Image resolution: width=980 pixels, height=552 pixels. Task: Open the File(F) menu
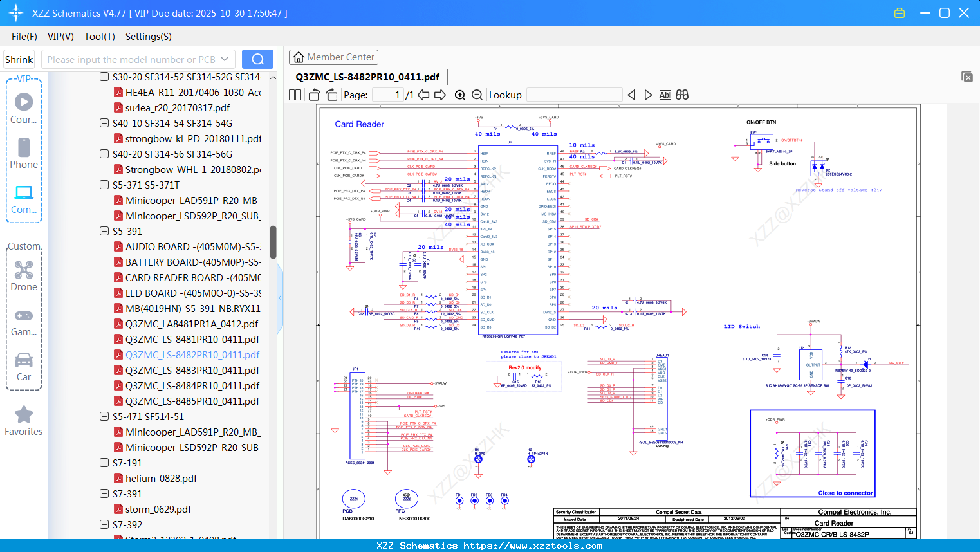coord(24,37)
